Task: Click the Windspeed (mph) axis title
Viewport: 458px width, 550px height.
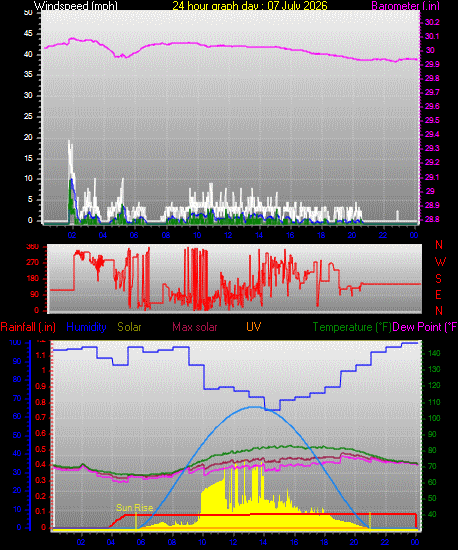Action: point(75,5)
